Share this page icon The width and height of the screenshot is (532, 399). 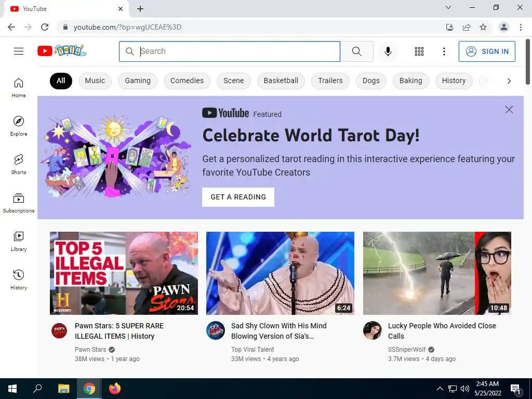click(467, 27)
